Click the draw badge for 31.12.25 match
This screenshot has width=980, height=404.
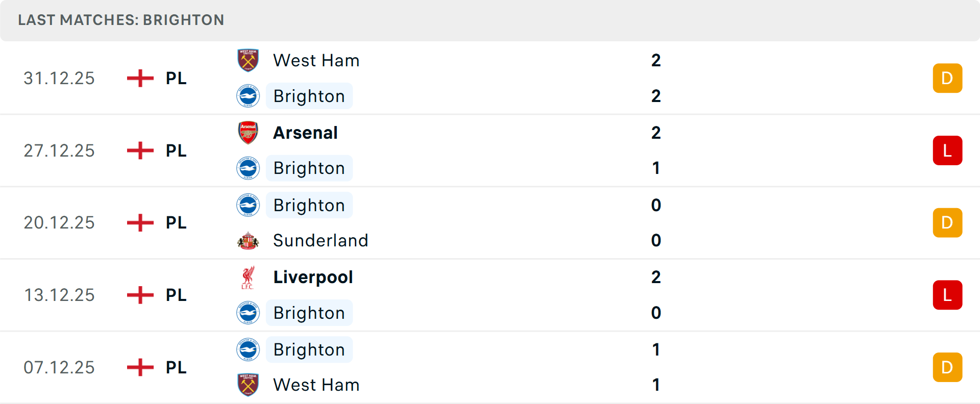(947, 78)
